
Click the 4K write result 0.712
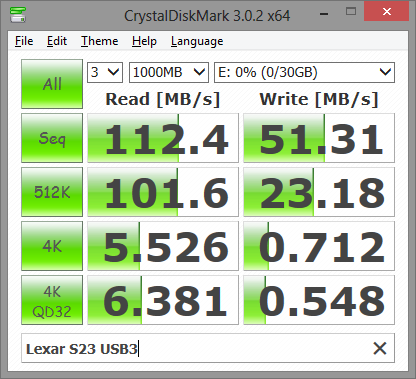319,246
